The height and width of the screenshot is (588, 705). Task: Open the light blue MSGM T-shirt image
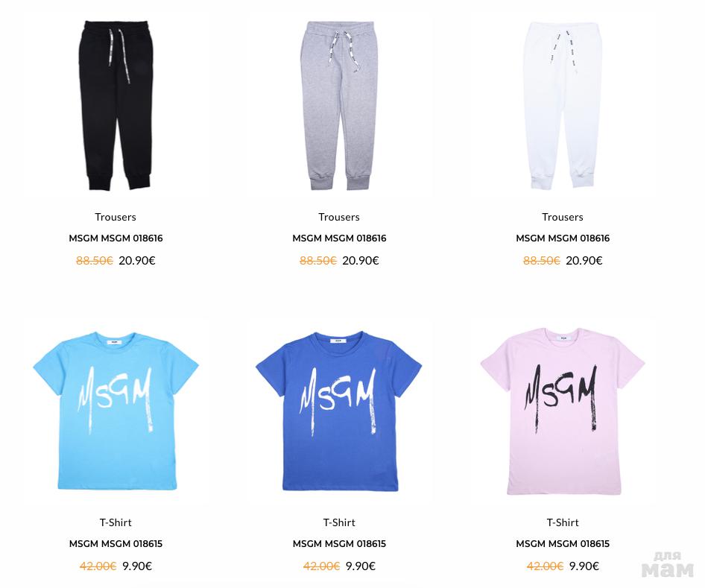tap(116, 411)
